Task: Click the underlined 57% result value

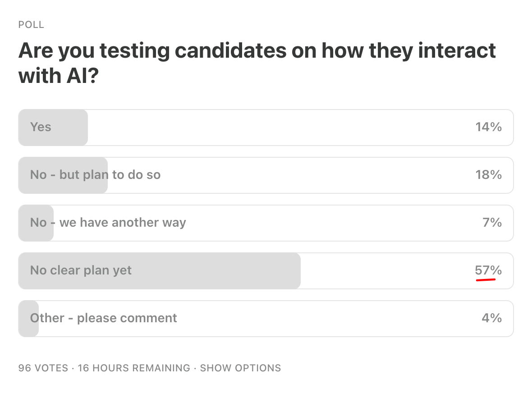Action: [488, 270]
